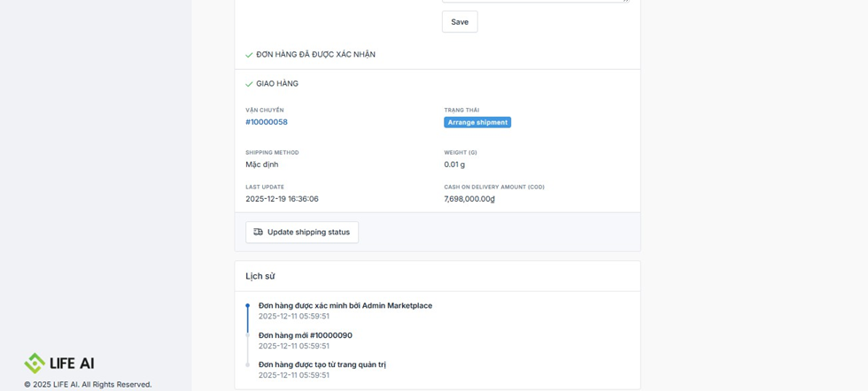Click checkmark icon beside ĐƠN HÀNG ĐÃ ĐƯỢC XÁC NHẬN

[x=249, y=55]
